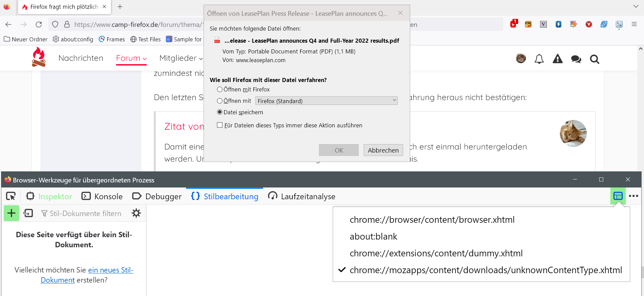Open style editor options gear

click(x=136, y=213)
